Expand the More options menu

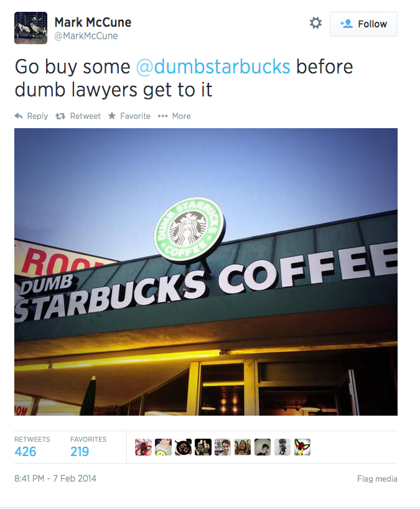tap(174, 116)
